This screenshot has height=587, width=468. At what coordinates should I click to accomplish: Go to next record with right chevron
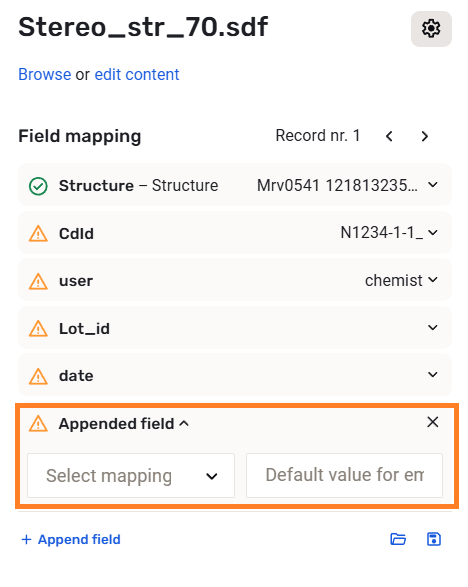425,136
